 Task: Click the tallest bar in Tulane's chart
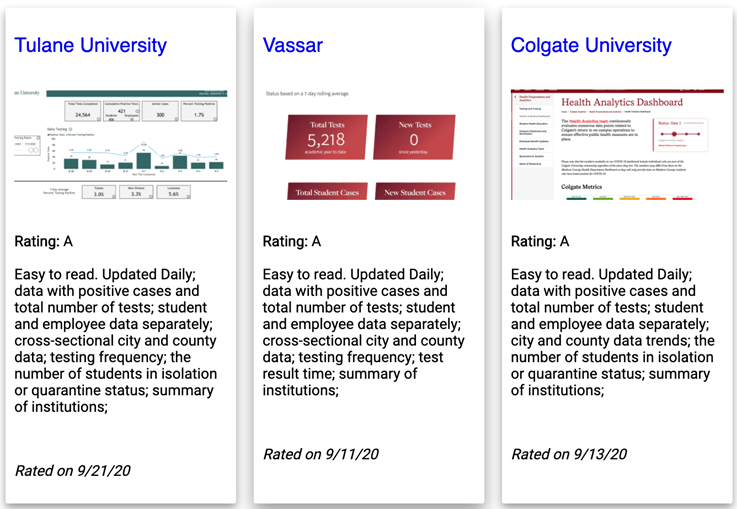coord(144,160)
